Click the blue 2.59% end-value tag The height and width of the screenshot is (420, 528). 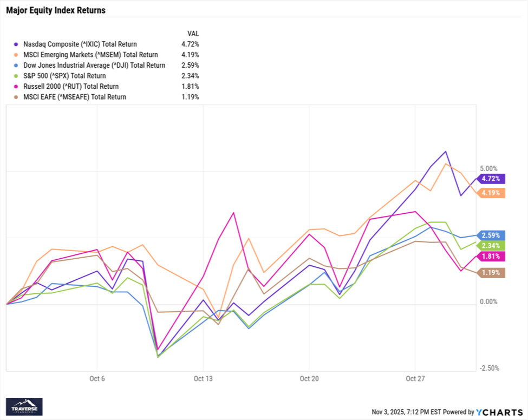pos(492,235)
